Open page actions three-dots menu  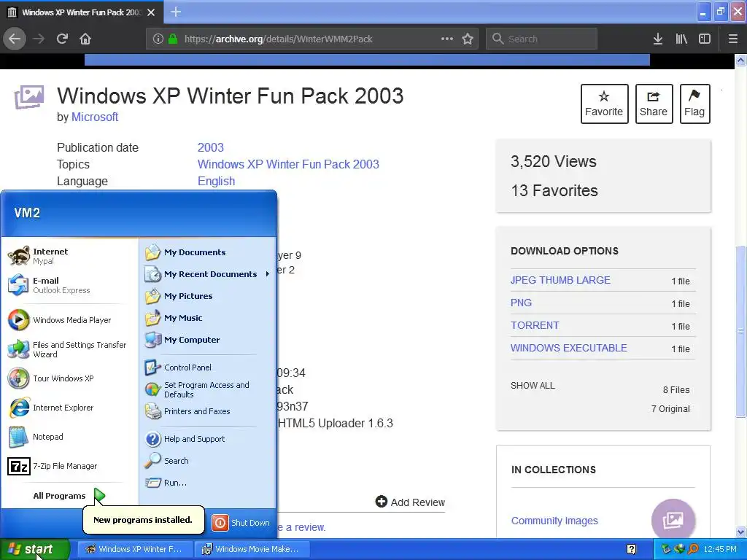(447, 39)
